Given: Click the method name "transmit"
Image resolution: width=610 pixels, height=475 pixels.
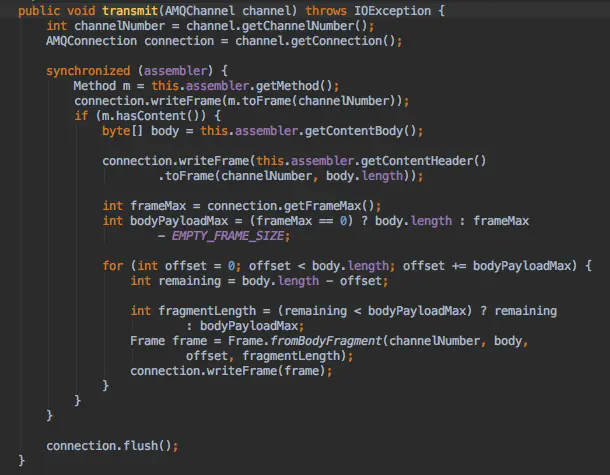Looking at the screenshot, I should tap(130, 11).
